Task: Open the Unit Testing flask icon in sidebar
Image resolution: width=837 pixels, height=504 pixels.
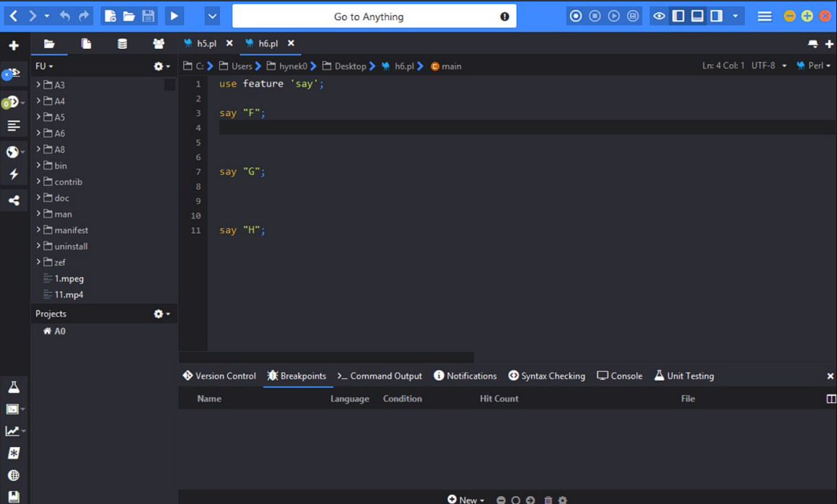Action: tap(14, 386)
